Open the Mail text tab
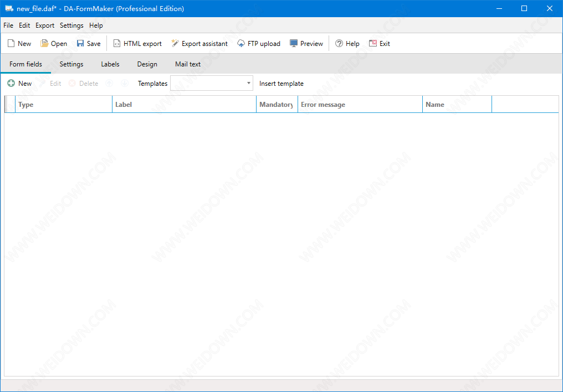 click(188, 64)
